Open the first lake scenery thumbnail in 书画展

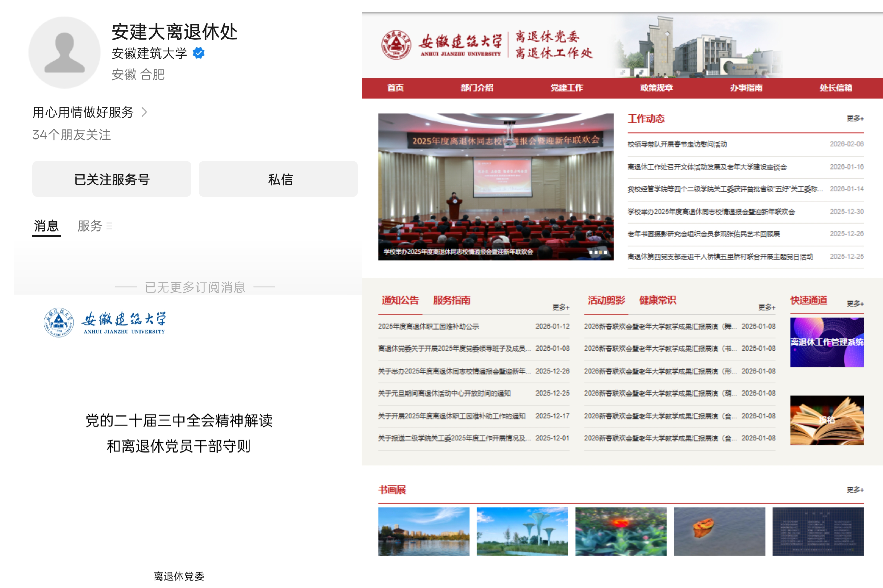423,531
